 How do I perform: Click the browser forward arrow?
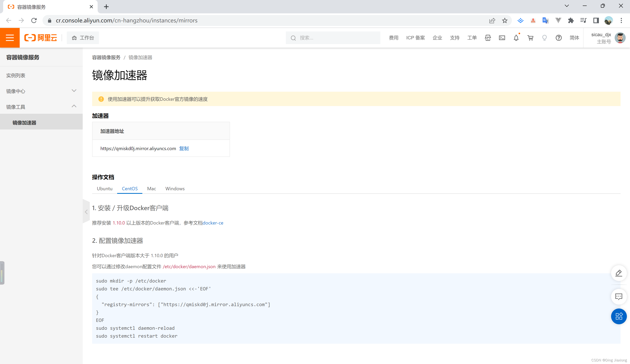[21, 20]
